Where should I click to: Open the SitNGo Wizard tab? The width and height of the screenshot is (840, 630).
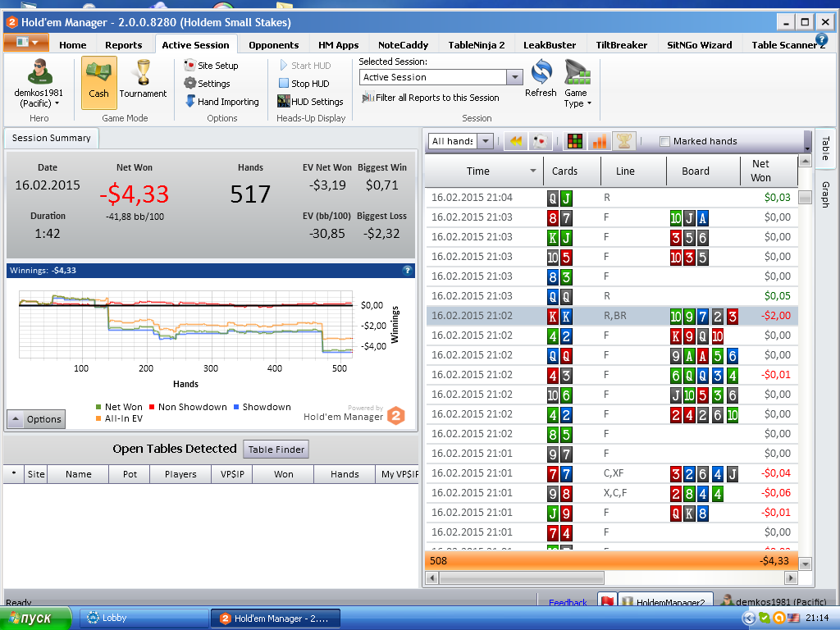pyautogui.click(x=700, y=45)
